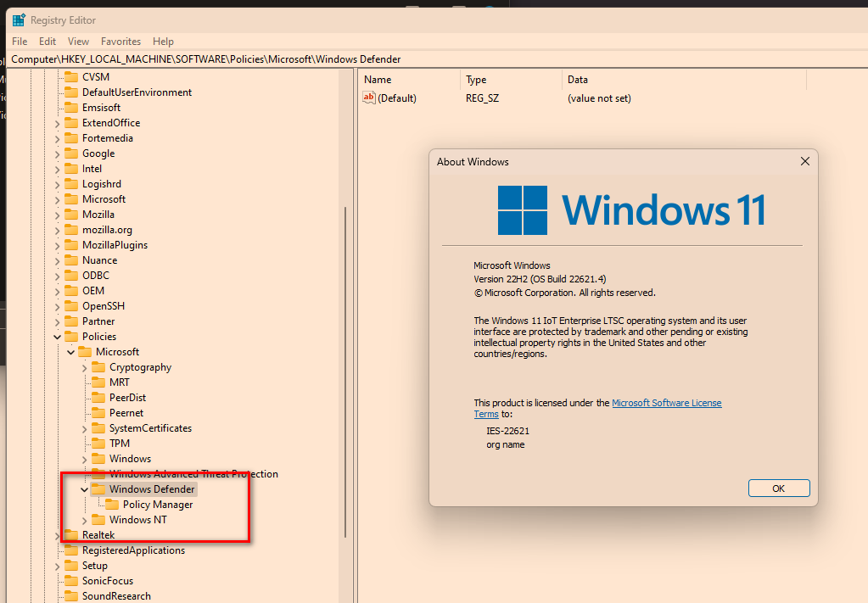The width and height of the screenshot is (868, 603).
Task: Select the OEM key
Action: tap(93, 290)
